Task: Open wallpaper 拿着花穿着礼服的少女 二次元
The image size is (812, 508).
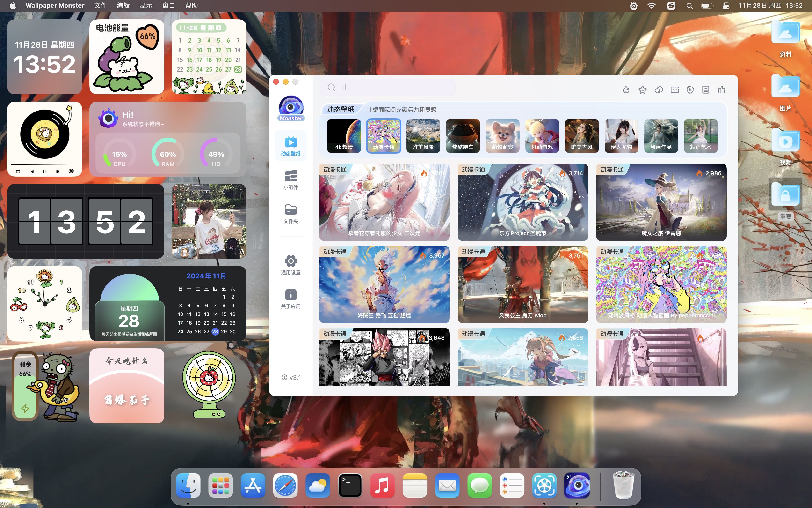Action: click(384, 202)
